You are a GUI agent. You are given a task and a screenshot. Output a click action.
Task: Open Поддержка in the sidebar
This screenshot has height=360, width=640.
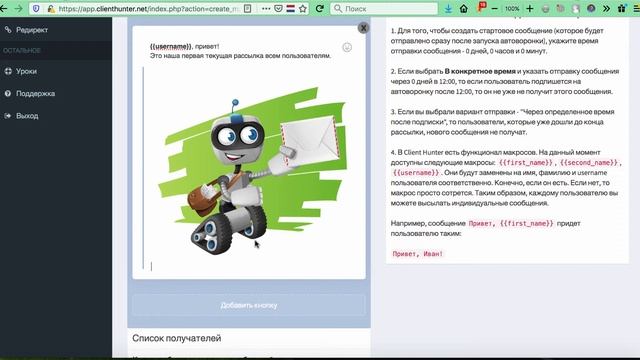(36, 93)
